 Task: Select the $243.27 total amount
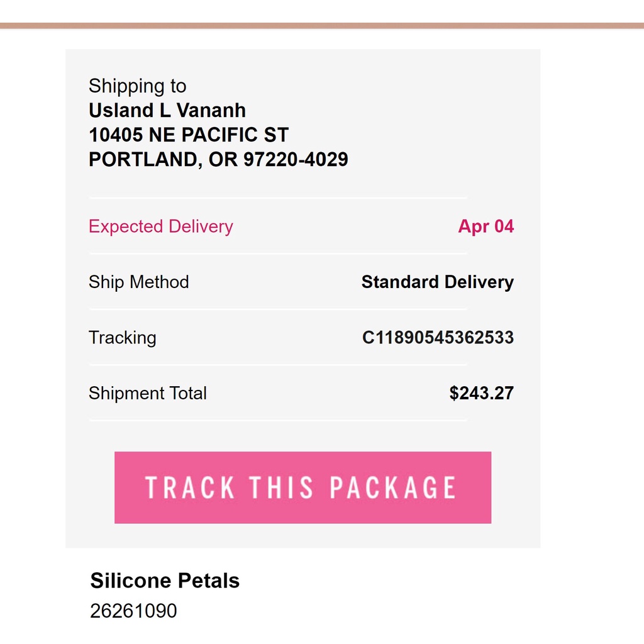(481, 394)
